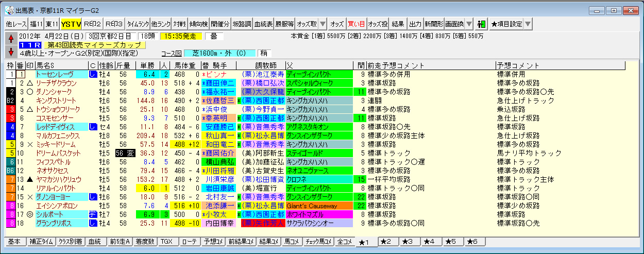Image resolution: width=644 pixels, height=254 pixels.
Task: Click the blue し icon for グランプリボス
Action: [93, 223]
